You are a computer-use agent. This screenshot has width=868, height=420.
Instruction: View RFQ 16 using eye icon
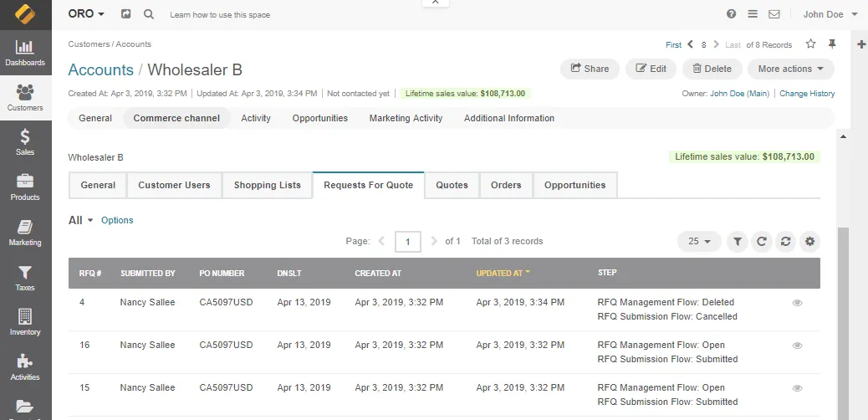797,346
